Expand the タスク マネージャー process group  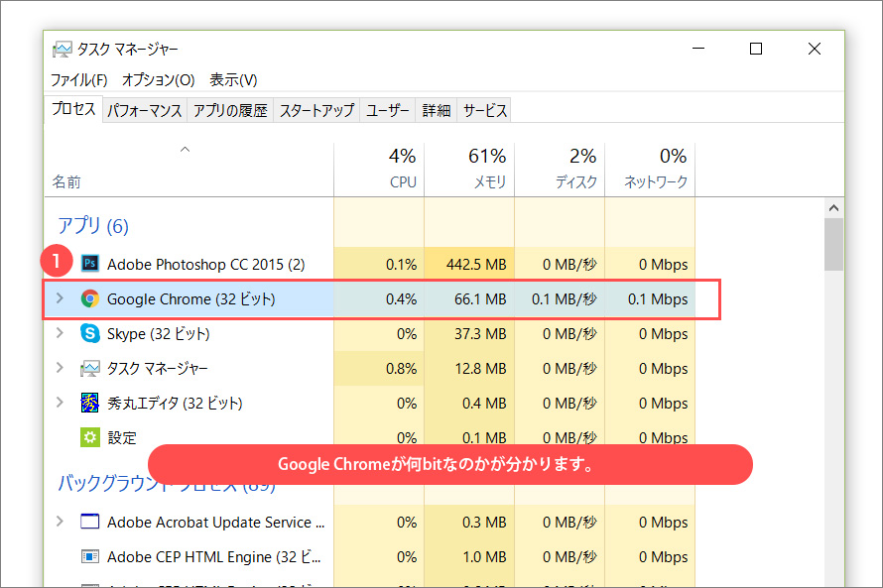60,368
